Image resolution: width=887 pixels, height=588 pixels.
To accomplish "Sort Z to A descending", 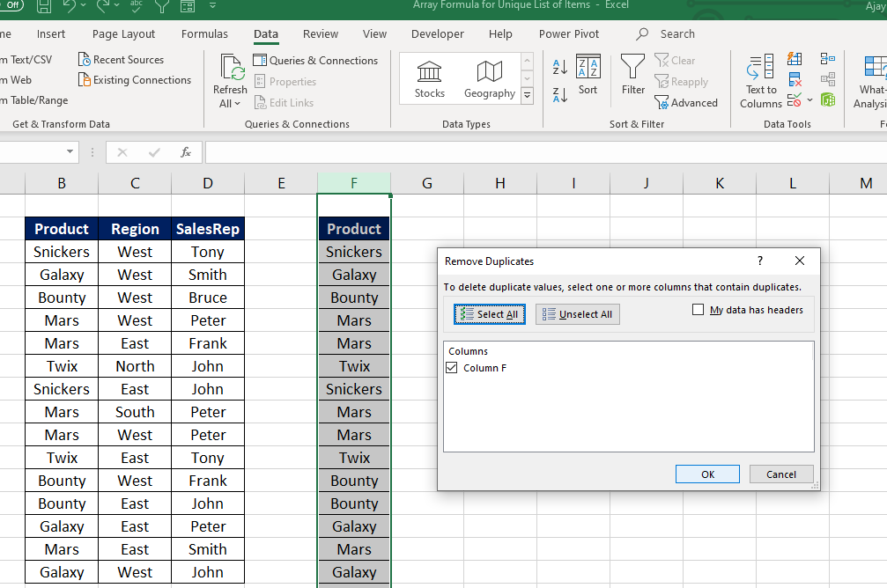I will [559, 95].
